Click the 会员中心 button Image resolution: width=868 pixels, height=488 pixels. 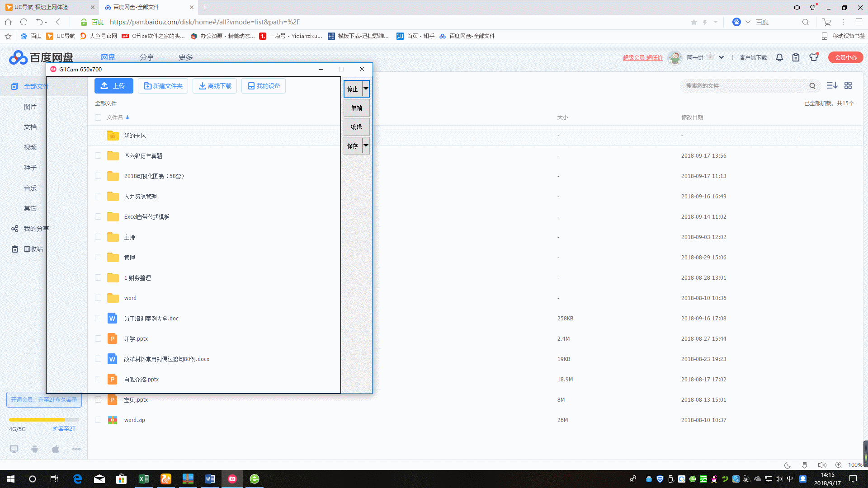[x=845, y=57]
